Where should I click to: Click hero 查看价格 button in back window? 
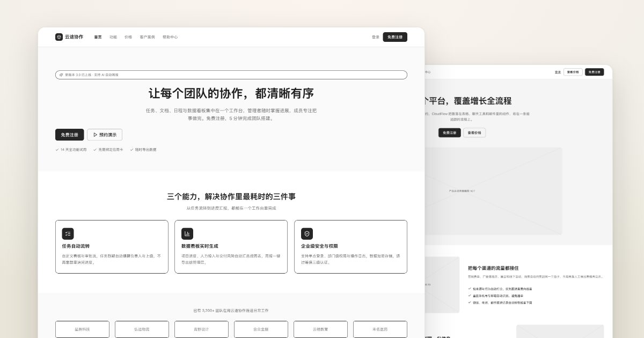pos(474,133)
